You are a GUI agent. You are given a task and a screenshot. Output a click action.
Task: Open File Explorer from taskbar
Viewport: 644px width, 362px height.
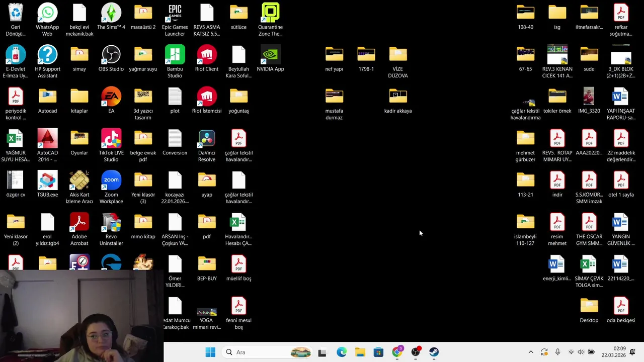[x=360, y=352]
